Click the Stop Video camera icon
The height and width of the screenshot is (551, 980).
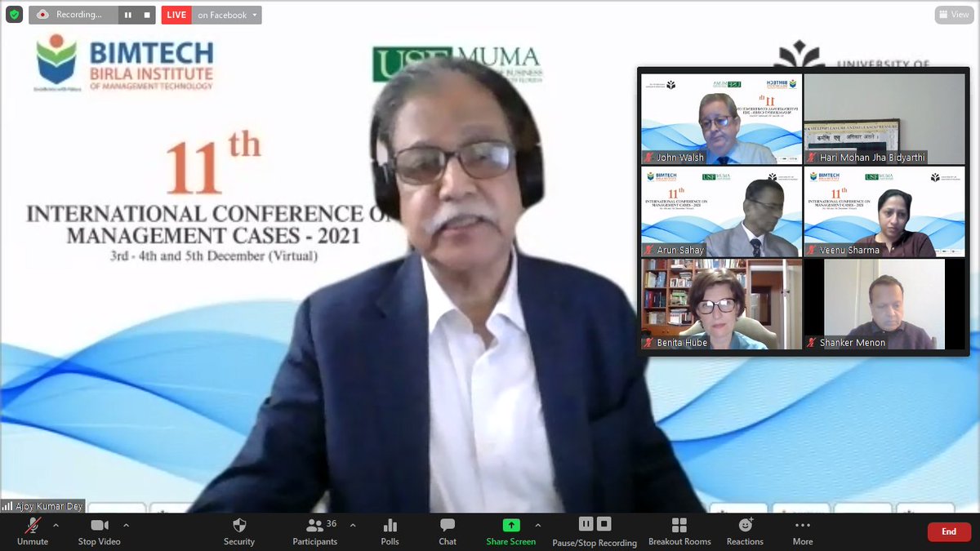coord(99,525)
